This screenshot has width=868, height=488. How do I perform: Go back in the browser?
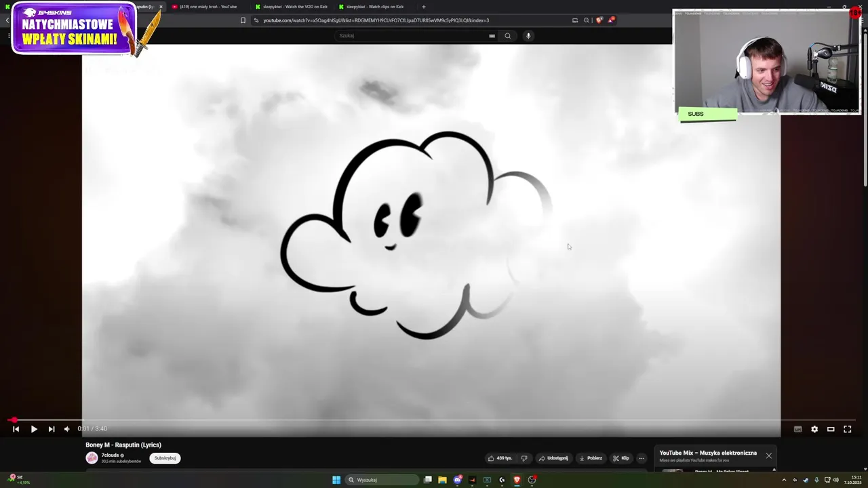(x=7, y=20)
